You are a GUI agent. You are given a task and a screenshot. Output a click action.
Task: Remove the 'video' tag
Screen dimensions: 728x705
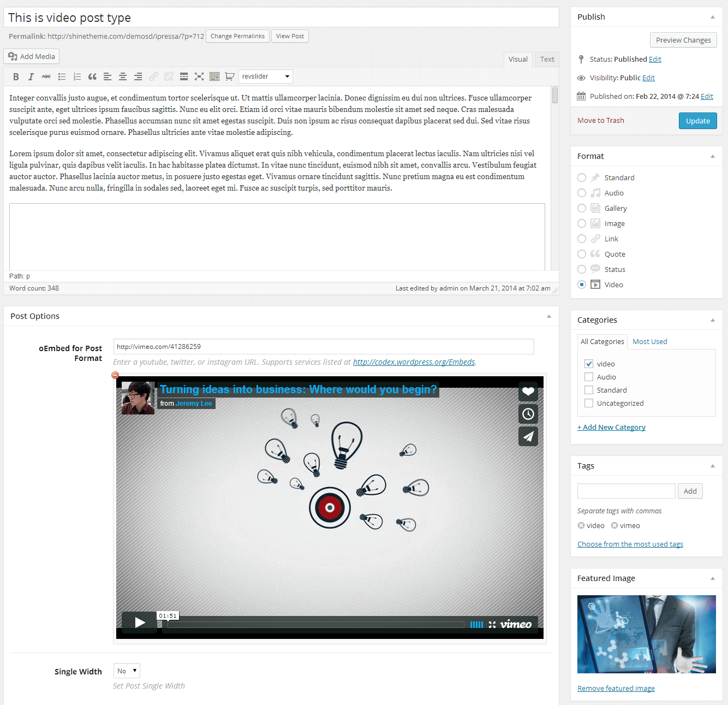coord(581,525)
